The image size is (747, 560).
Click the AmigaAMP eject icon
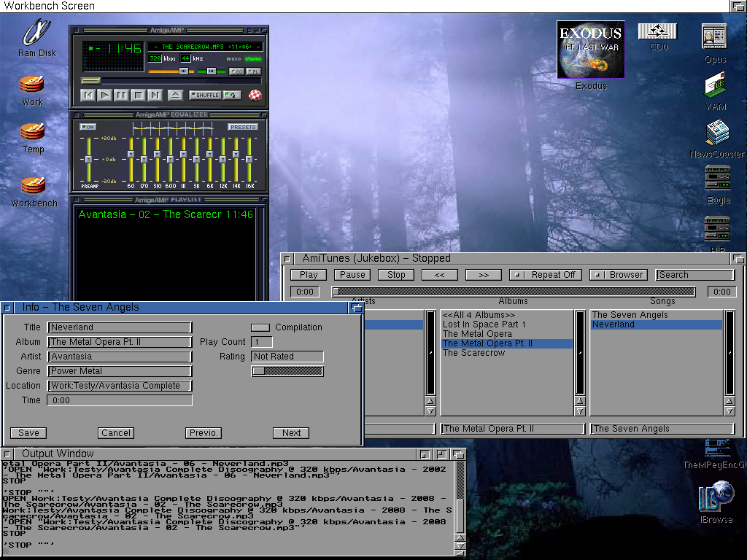click(x=175, y=96)
